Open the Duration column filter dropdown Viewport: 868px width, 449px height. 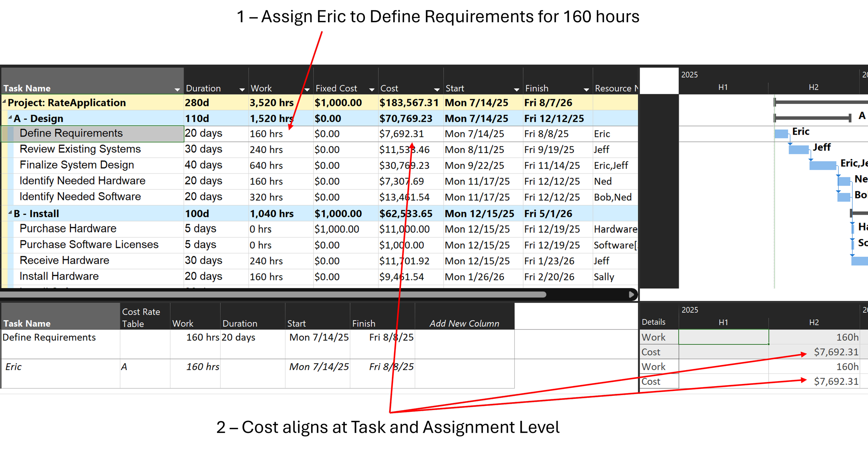point(242,90)
